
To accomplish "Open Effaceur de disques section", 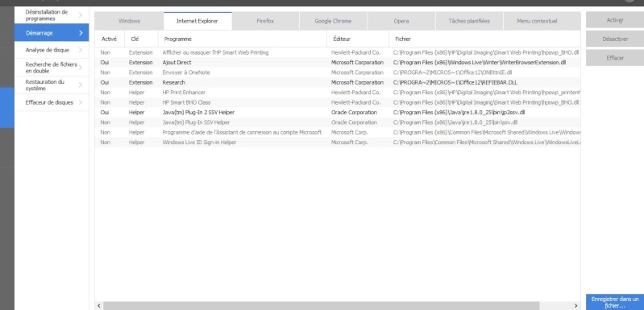I will [x=52, y=102].
